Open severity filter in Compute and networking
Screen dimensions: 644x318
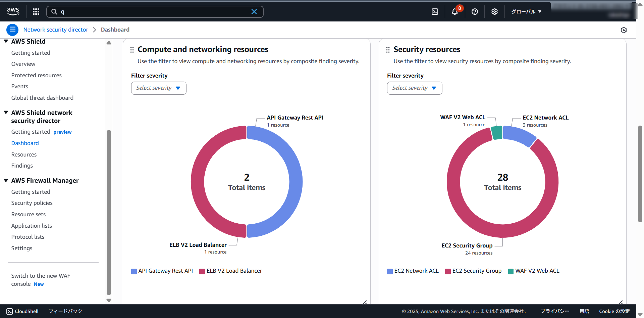coord(158,88)
